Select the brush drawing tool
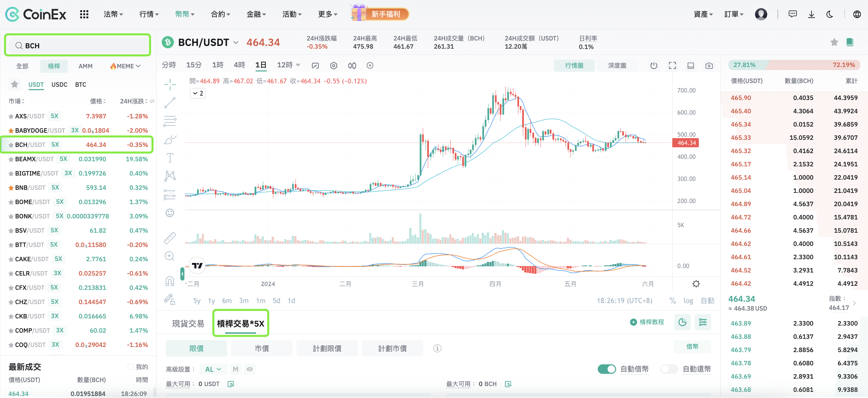 point(170,139)
